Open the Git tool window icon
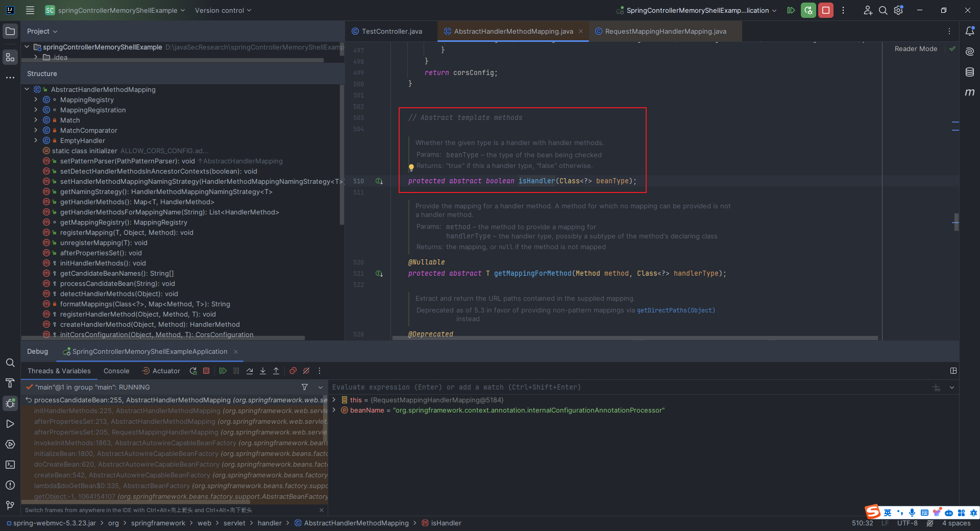 [10, 505]
